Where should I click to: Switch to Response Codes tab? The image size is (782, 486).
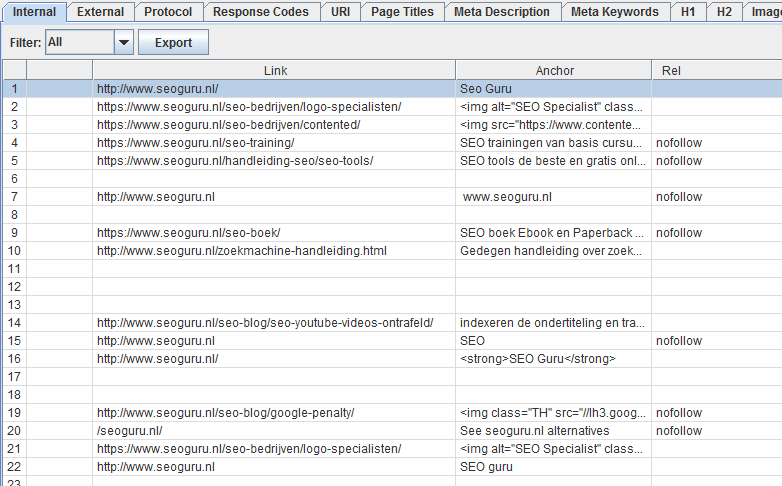click(x=261, y=12)
